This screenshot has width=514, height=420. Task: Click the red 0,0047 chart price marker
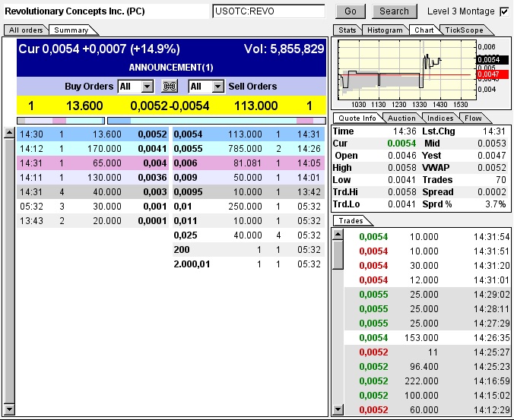(x=493, y=74)
